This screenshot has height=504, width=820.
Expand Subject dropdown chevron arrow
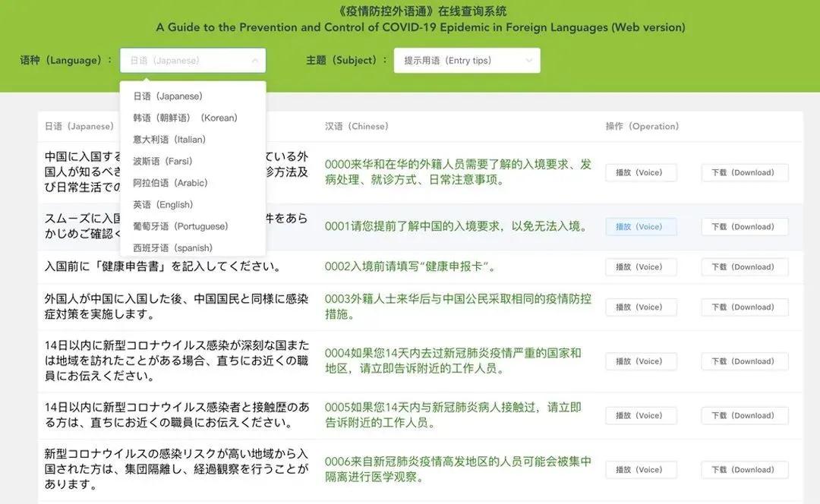(x=529, y=61)
